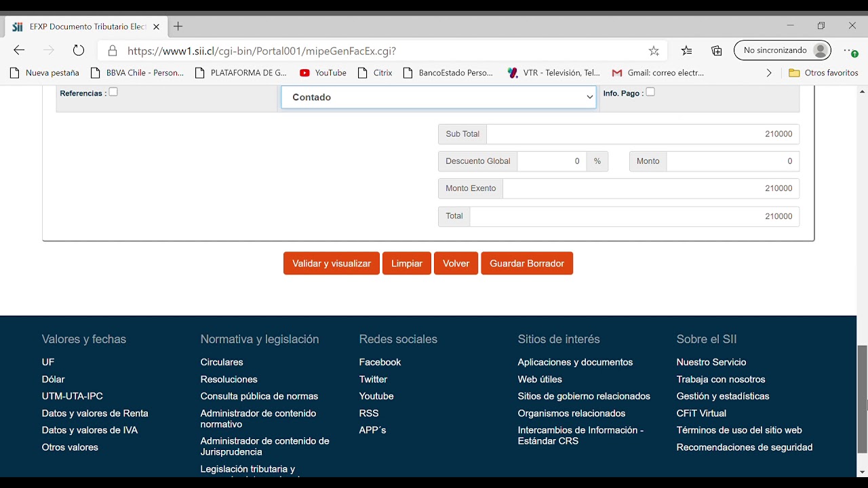
Task: Open the PLATAFORMA DE G... bookmark
Action: click(241, 73)
